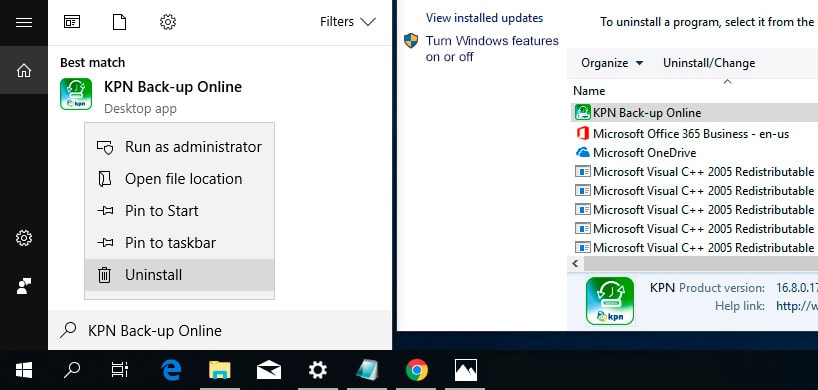The height and width of the screenshot is (390, 818).
Task: Click KPN icon in programs list row
Action: (x=583, y=112)
